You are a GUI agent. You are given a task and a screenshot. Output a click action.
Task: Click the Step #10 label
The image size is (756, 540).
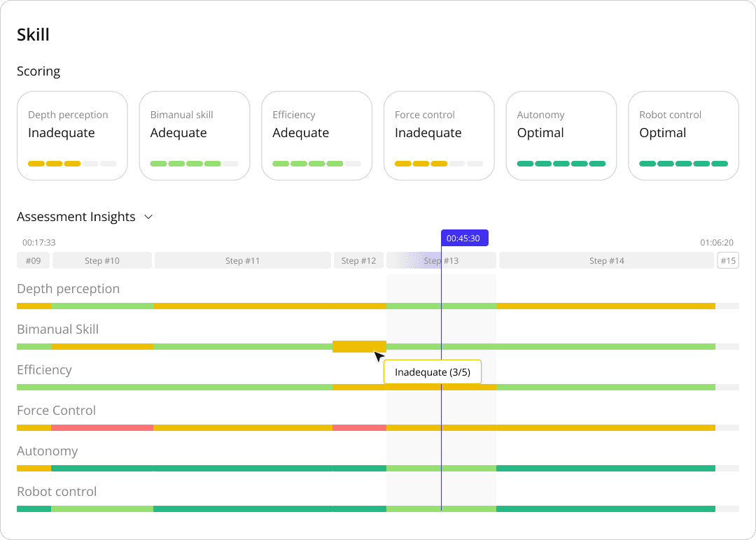click(102, 260)
